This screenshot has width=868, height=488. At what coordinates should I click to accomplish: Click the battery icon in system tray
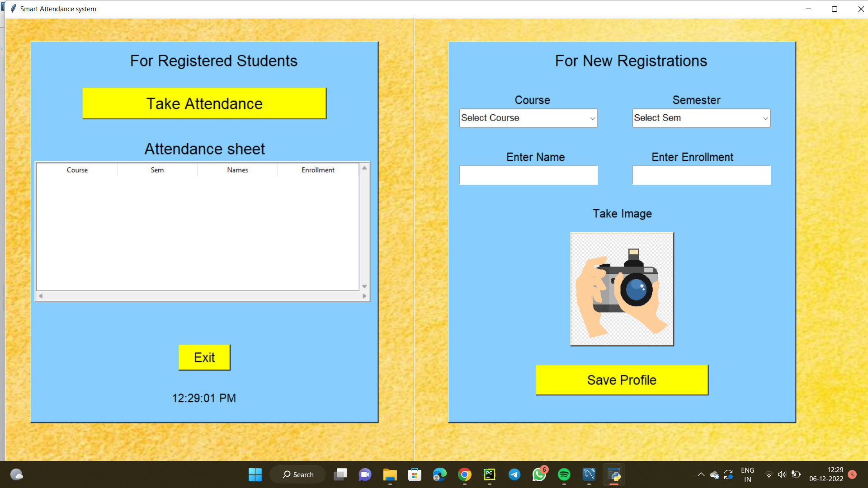797,474
